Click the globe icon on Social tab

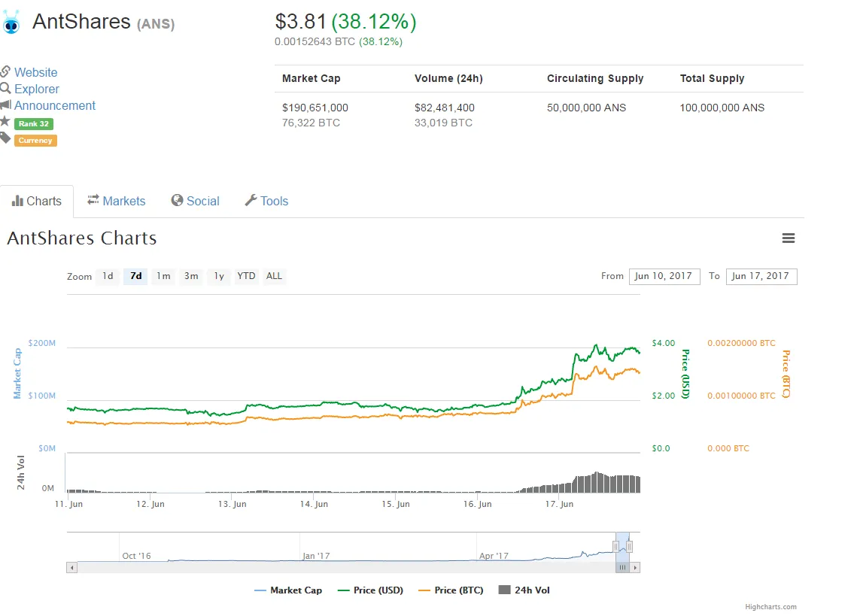(x=177, y=200)
